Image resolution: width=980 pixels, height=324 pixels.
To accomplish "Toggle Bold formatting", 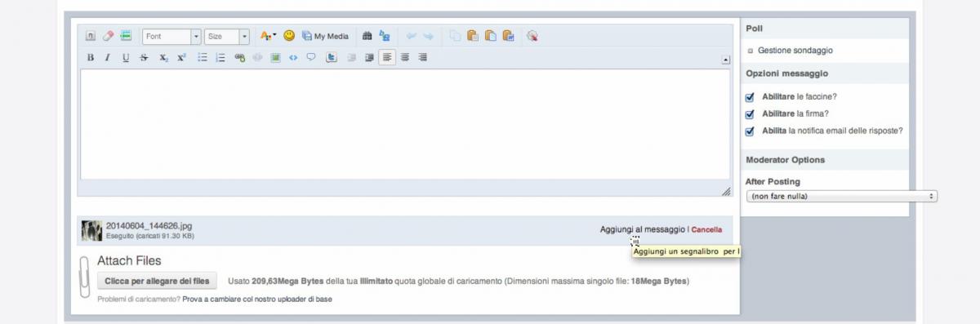I will point(91,58).
